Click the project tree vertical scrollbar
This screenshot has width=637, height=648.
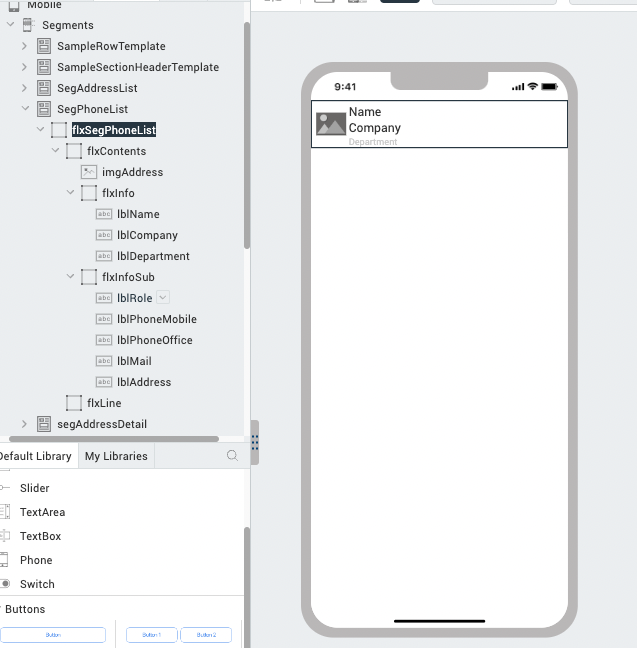point(247,136)
